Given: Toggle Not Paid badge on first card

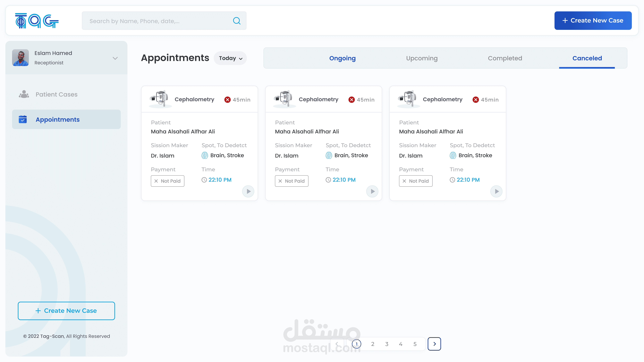Looking at the screenshot, I should click(x=167, y=181).
